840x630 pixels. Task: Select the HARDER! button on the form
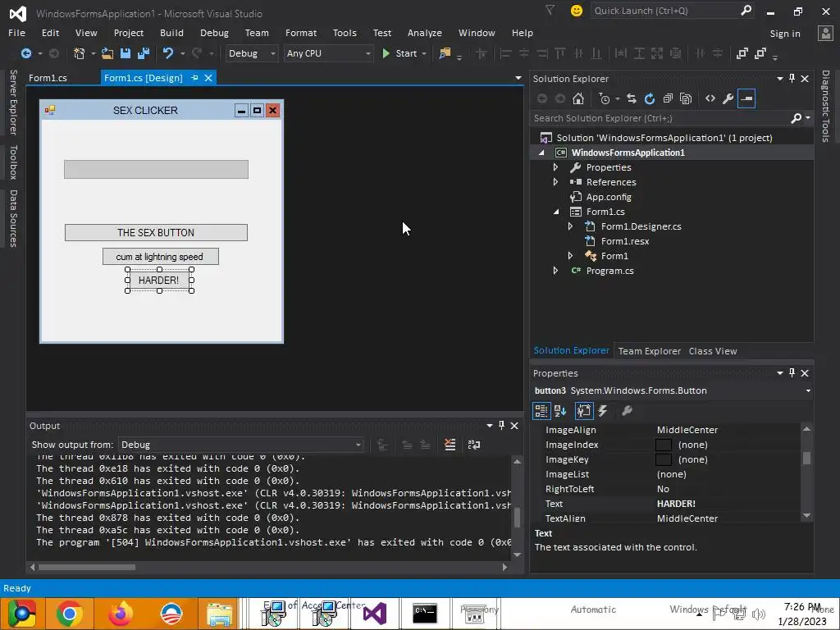[x=159, y=281]
